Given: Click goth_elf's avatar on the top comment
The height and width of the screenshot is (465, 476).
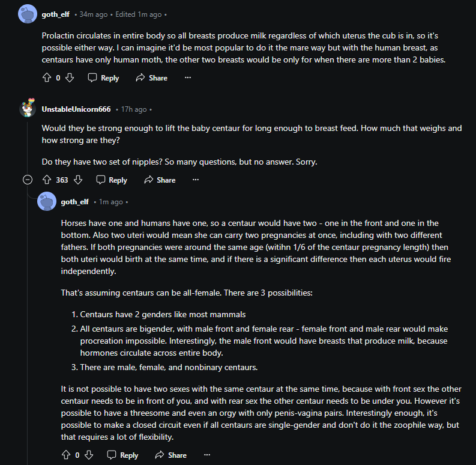Looking at the screenshot, I should pyautogui.click(x=28, y=13).
